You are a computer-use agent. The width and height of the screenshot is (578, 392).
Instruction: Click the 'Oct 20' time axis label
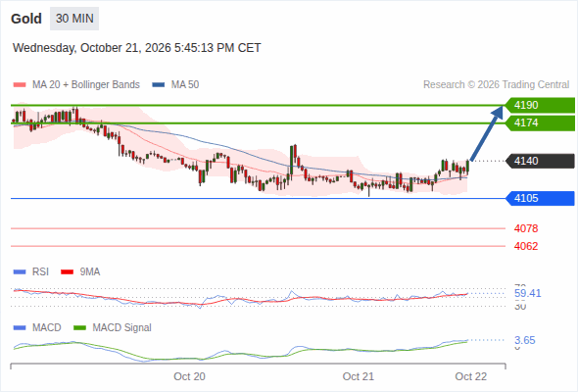coord(189,376)
